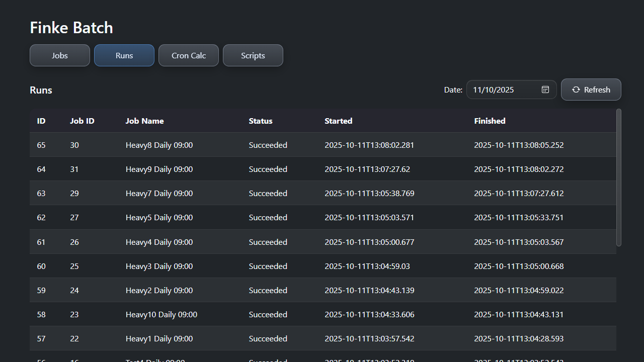Click the Heavy10 Daily 09:00 job name
644x362 pixels.
click(x=161, y=314)
